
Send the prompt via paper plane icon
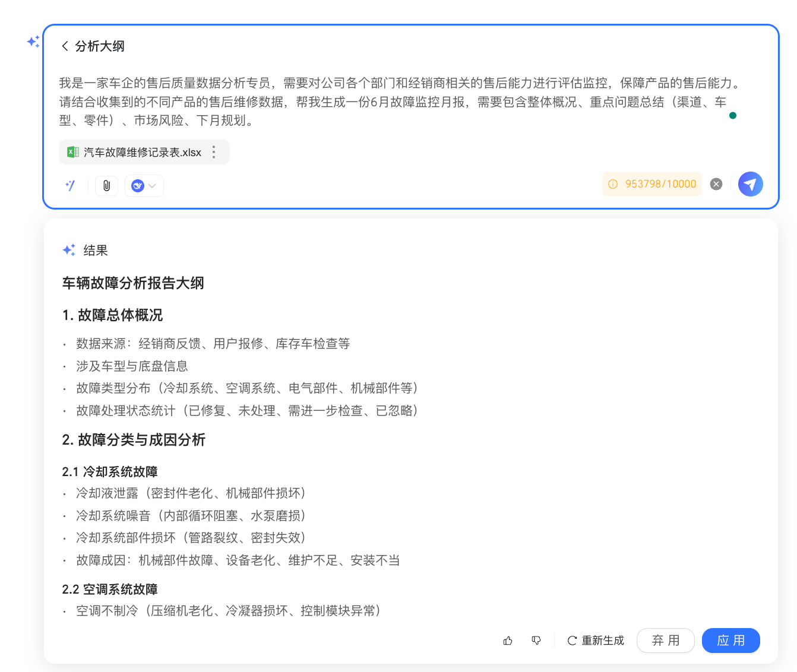tap(750, 184)
